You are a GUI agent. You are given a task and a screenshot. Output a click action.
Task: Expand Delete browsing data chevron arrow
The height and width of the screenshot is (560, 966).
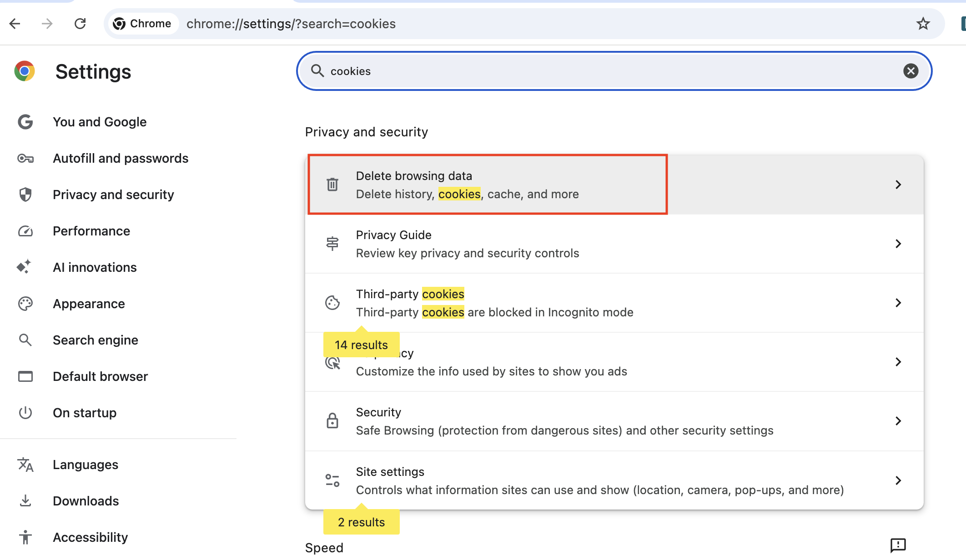pyautogui.click(x=898, y=185)
